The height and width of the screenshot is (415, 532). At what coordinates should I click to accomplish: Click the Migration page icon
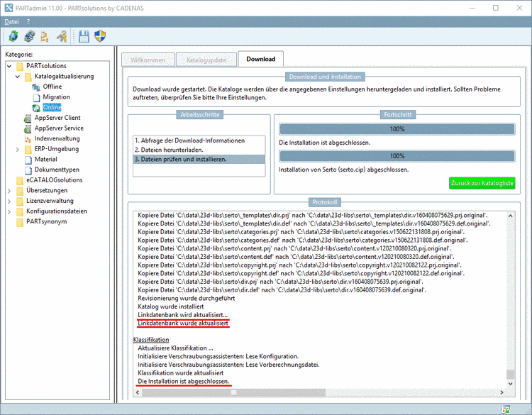[x=37, y=97]
